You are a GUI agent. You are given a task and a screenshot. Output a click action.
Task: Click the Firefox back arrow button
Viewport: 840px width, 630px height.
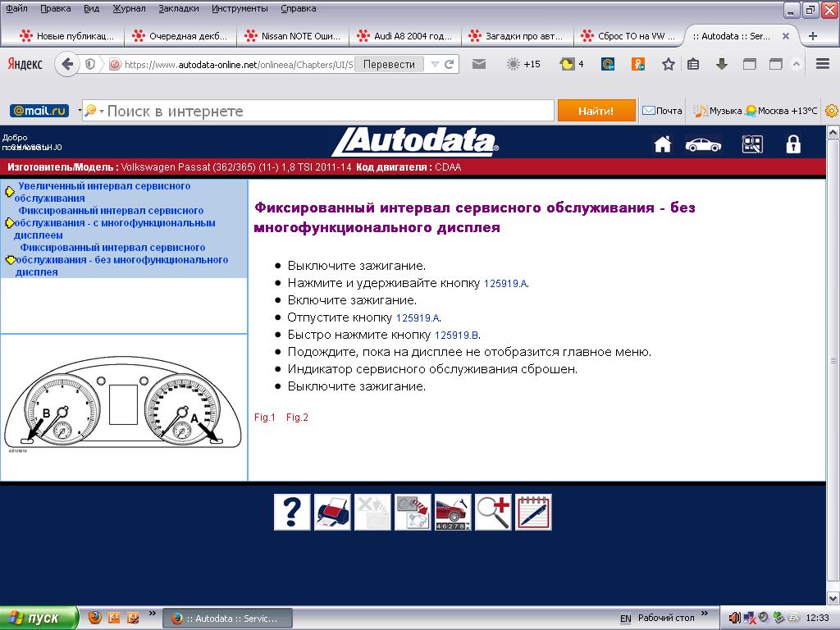point(67,64)
